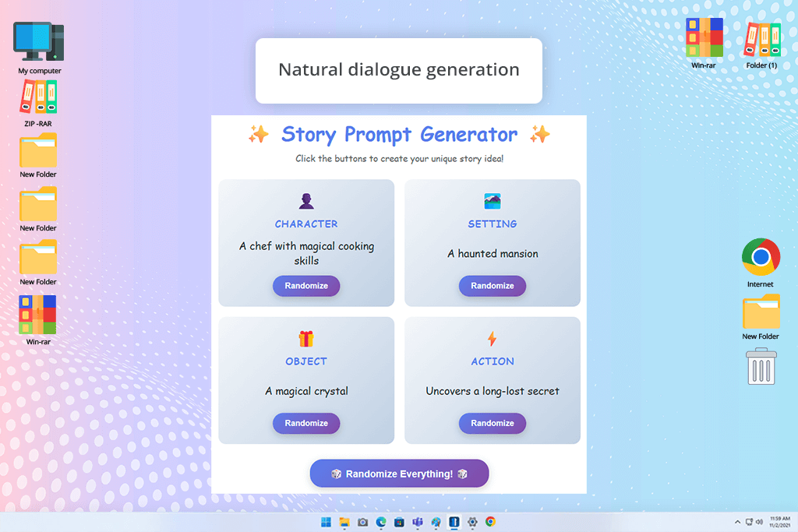The width and height of the screenshot is (798, 532).
Task: Open the Camera app in the taskbar
Action: click(363, 523)
